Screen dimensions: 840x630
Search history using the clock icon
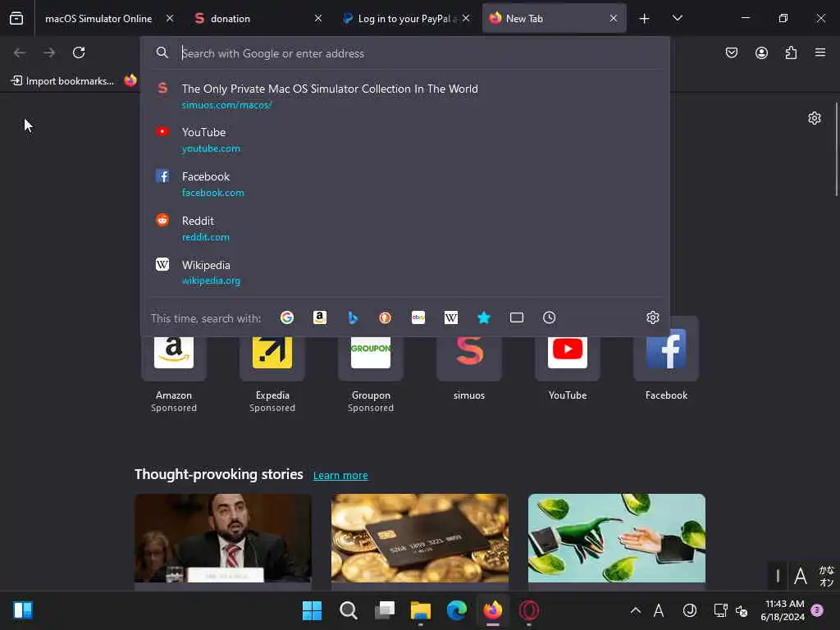[549, 317]
